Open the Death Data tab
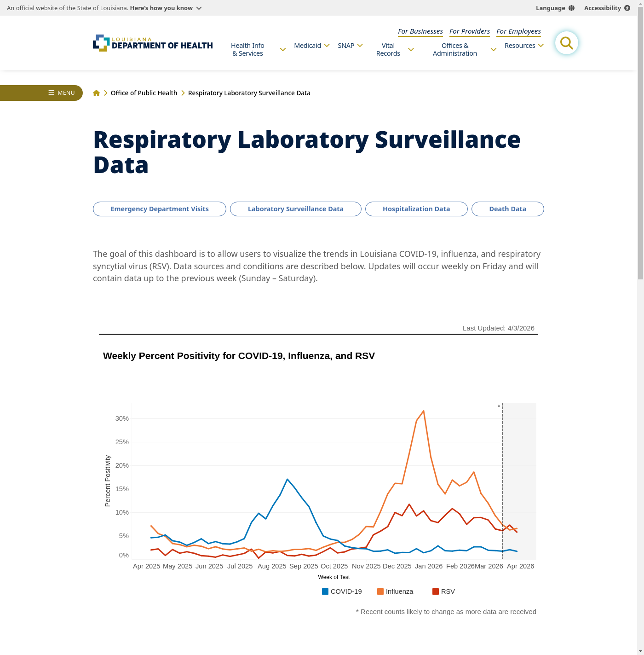644x655 pixels. (x=507, y=209)
